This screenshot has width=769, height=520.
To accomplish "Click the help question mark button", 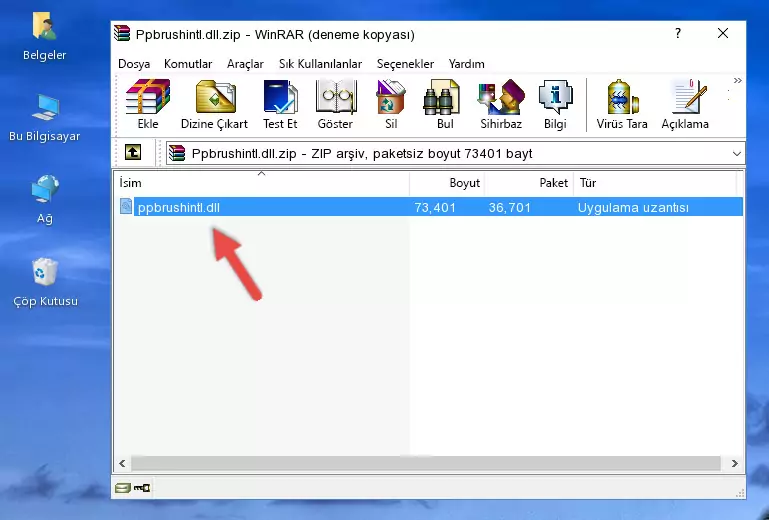I will click(x=678, y=33).
